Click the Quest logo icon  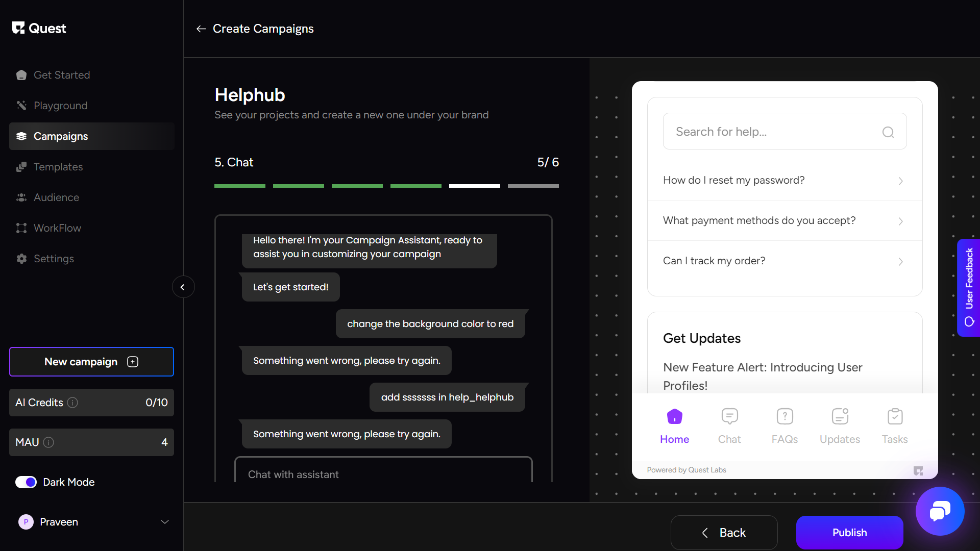pyautogui.click(x=18, y=28)
